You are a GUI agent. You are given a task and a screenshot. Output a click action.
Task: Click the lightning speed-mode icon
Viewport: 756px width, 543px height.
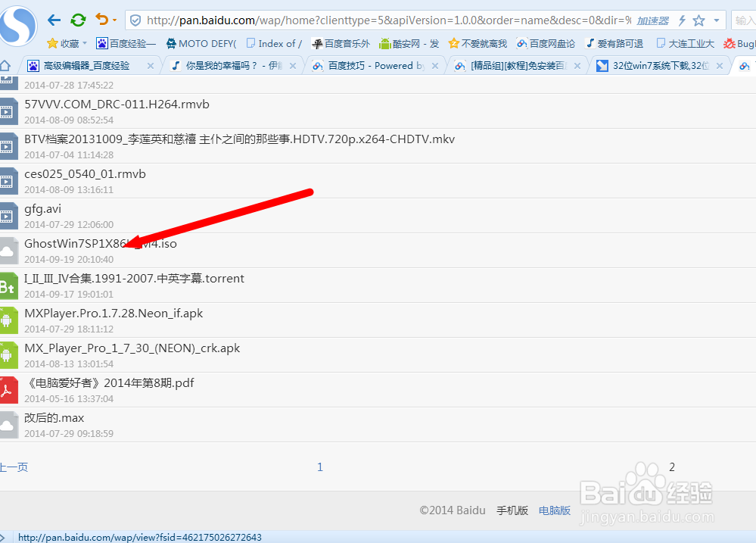(683, 20)
